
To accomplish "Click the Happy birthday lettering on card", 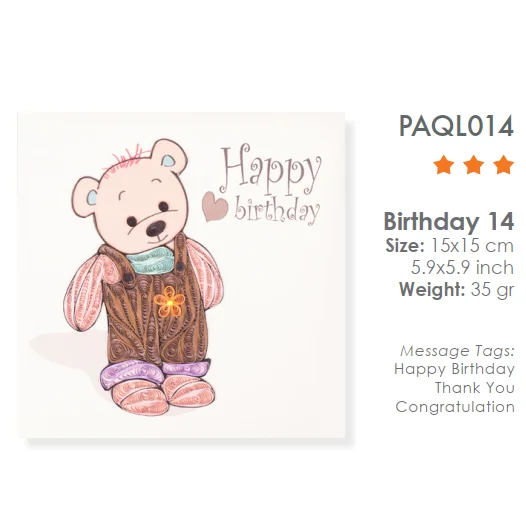I will 270,185.
